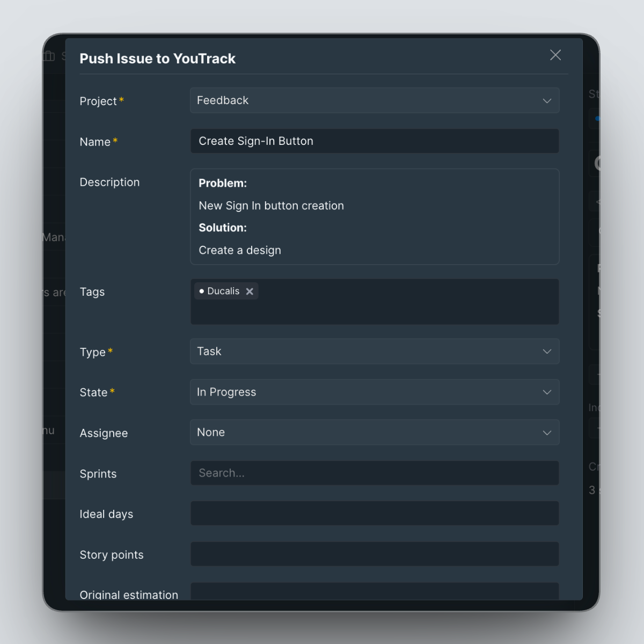The height and width of the screenshot is (644, 644).
Task: Click the bold Problem heading in Description
Action: click(223, 184)
